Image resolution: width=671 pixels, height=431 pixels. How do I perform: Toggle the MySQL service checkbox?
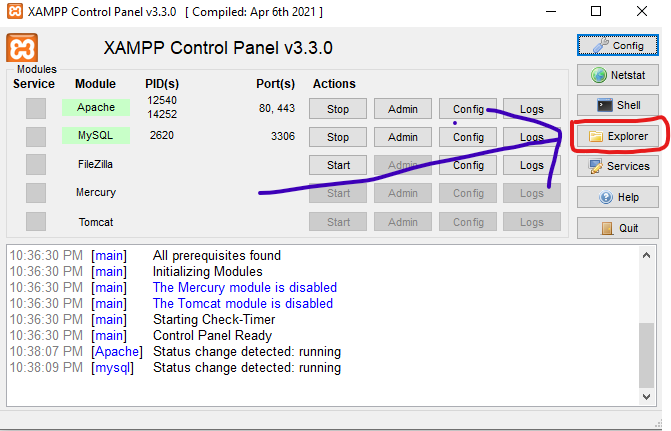coord(36,137)
